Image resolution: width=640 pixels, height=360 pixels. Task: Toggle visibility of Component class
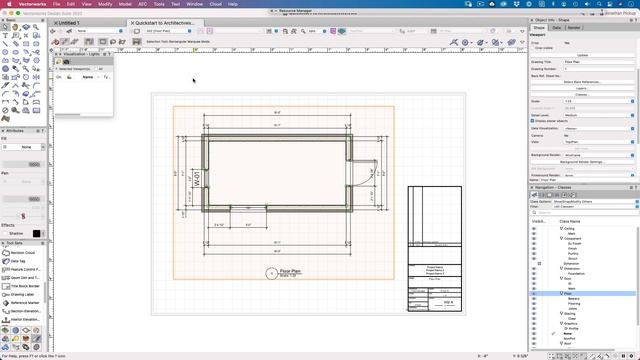tap(534, 238)
